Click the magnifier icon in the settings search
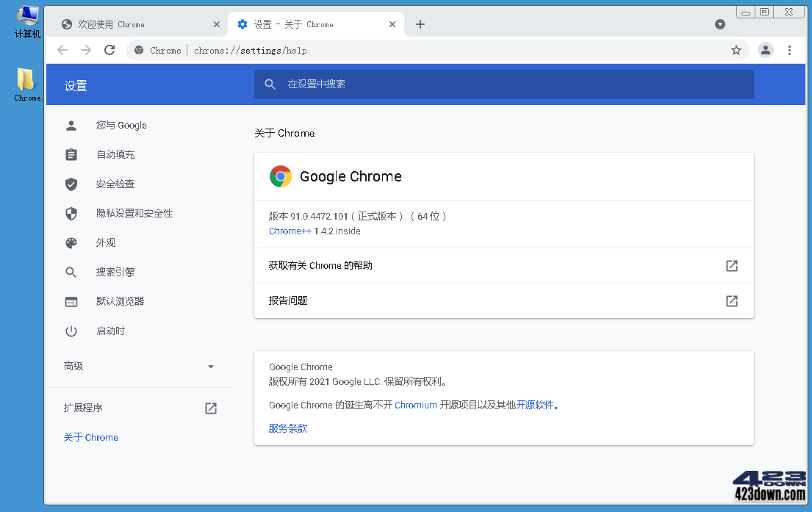The width and height of the screenshot is (812, 512). click(x=270, y=84)
